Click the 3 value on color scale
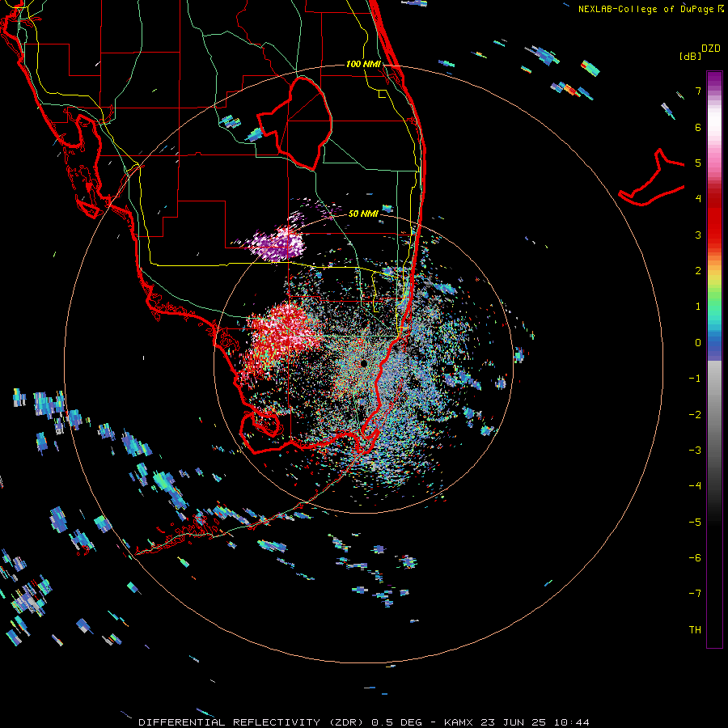 pyautogui.click(x=698, y=235)
